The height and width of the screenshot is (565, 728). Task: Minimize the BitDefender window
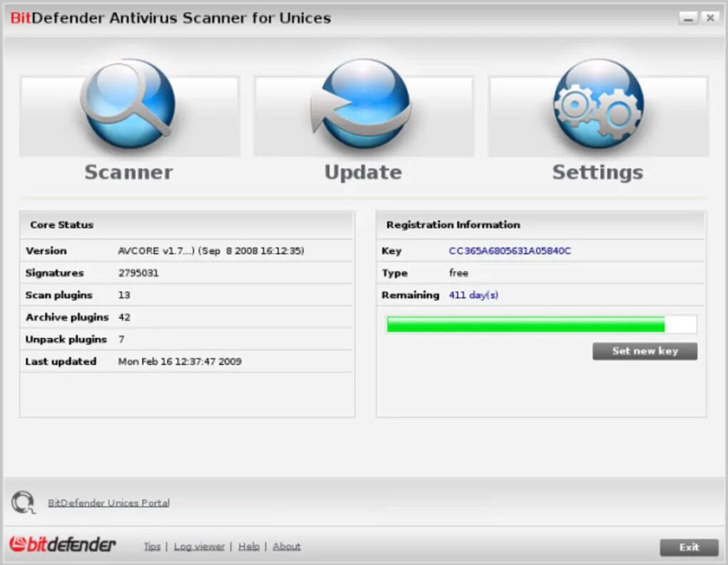[x=688, y=18]
